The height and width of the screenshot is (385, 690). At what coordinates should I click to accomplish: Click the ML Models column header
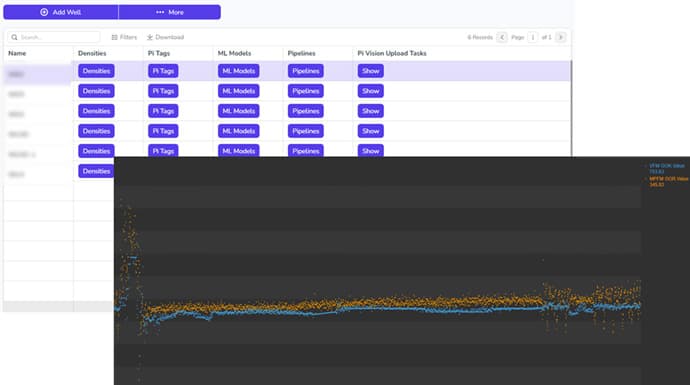tap(234, 53)
